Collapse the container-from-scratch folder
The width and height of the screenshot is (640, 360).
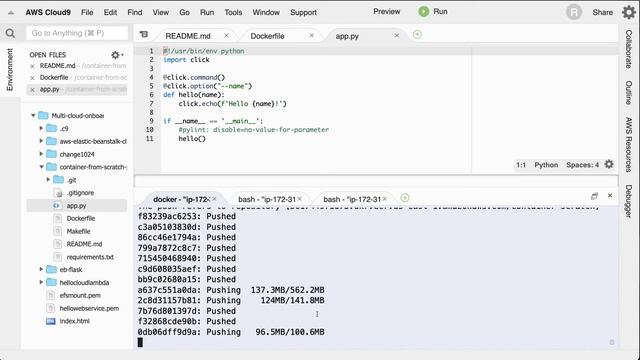[41, 167]
